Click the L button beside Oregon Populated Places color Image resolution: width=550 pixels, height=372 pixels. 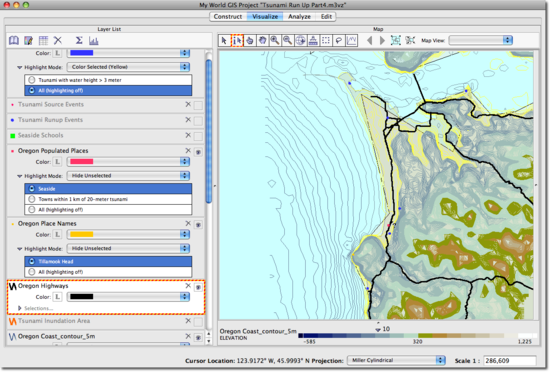click(x=57, y=162)
